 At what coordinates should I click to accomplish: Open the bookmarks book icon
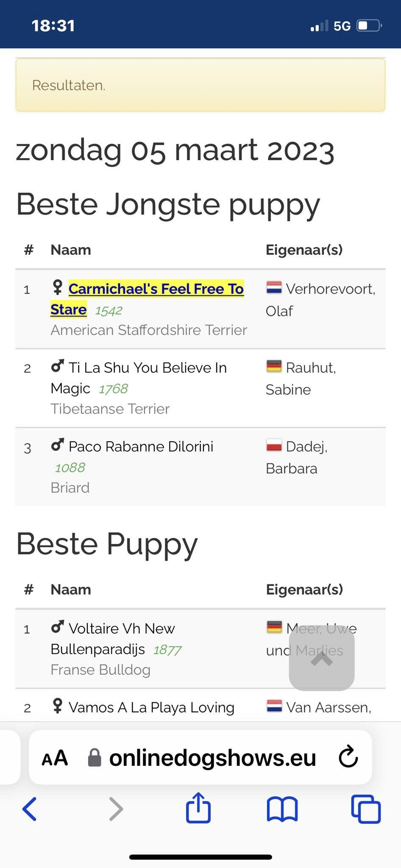[282, 809]
